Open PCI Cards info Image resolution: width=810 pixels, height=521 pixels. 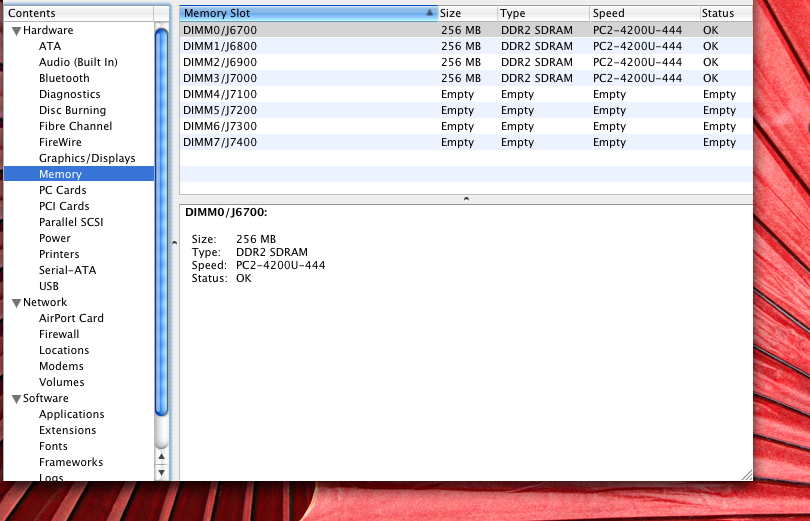[64, 206]
